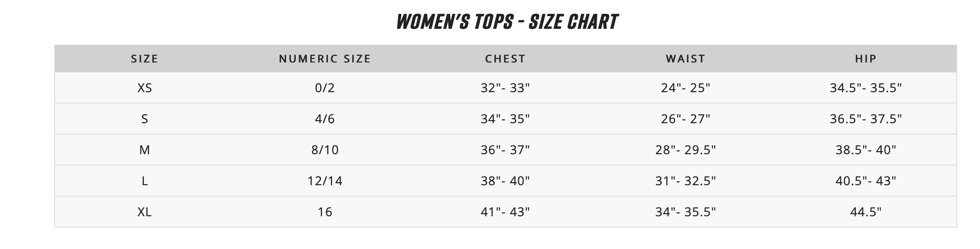
Task: Click waist measurement 28"- 29.5" cell
Action: [x=686, y=150]
